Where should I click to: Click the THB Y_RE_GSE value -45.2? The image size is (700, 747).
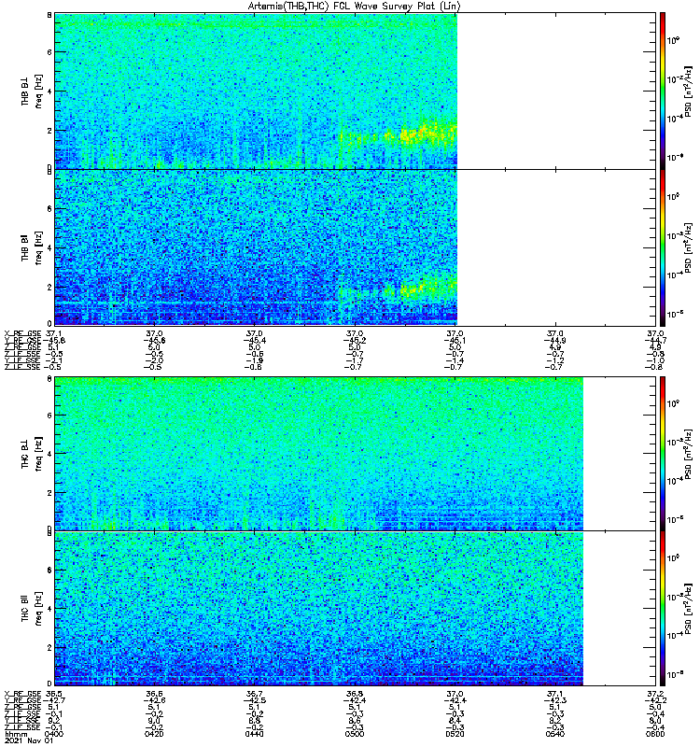(355, 341)
